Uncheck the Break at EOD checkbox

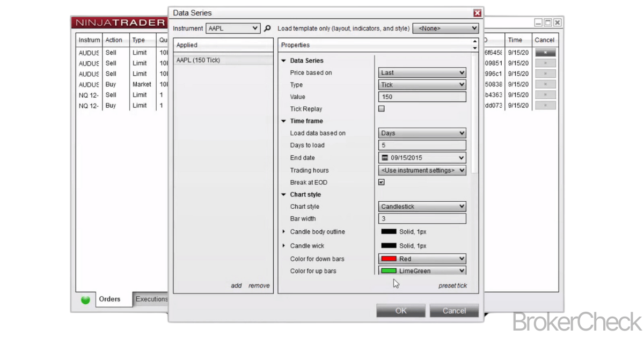coord(382,182)
